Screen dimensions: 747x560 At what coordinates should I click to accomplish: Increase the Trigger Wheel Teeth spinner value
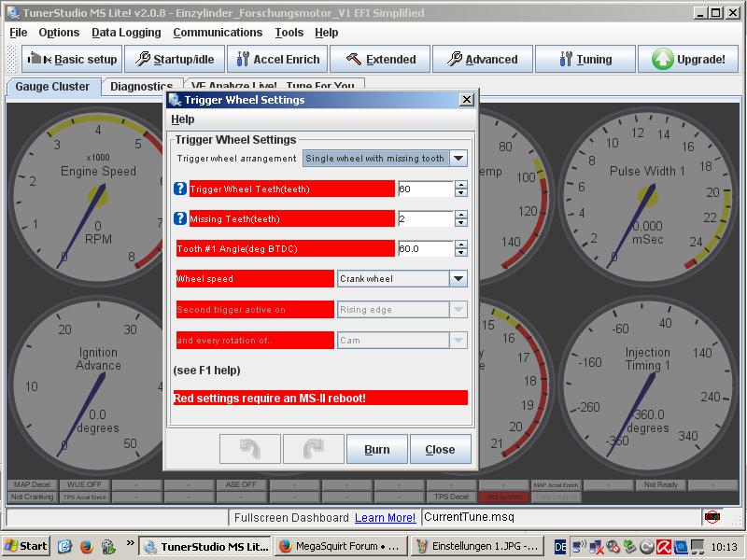[461, 185]
